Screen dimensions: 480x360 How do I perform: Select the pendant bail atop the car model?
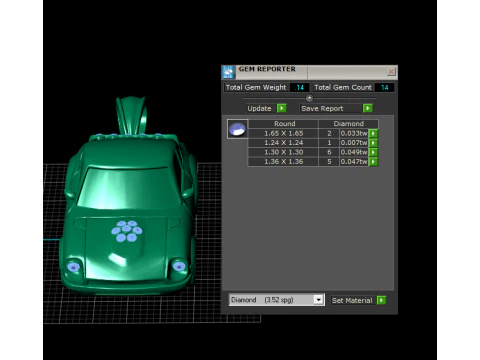click(131, 115)
